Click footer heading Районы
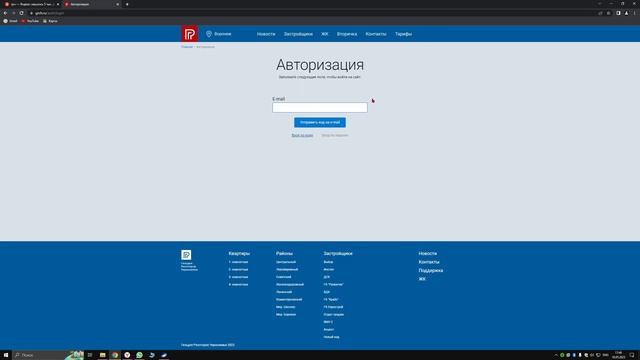The width and height of the screenshot is (640, 360). pyautogui.click(x=284, y=253)
